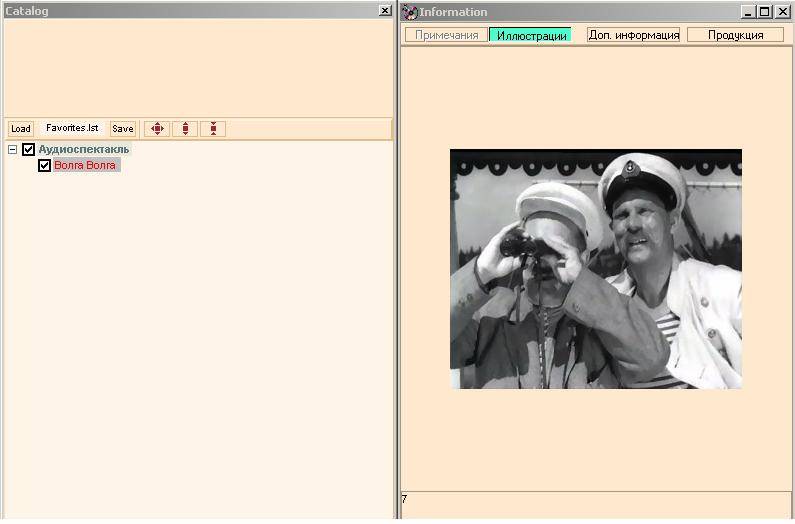
Task: Switch to the Продукция tab
Action: pyautogui.click(x=735, y=35)
